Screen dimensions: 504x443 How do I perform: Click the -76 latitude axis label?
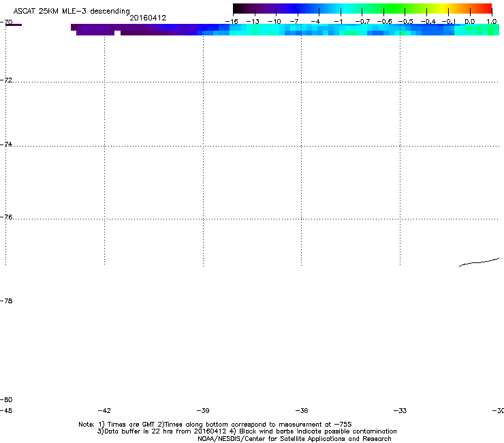(6, 217)
